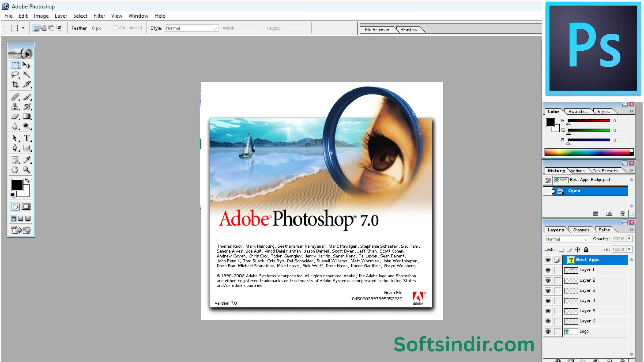Hide the Layer 3 layer
Screen dimensions: 644x362
point(548,291)
